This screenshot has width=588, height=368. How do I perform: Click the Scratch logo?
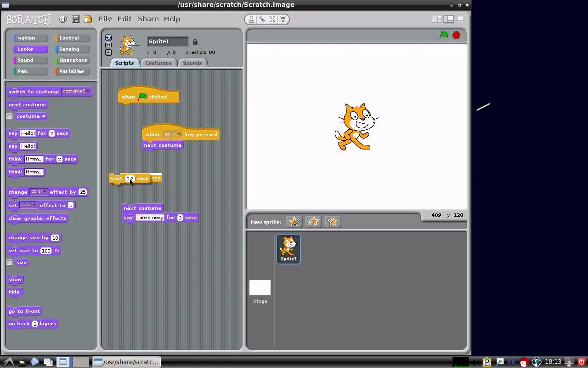click(29, 19)
